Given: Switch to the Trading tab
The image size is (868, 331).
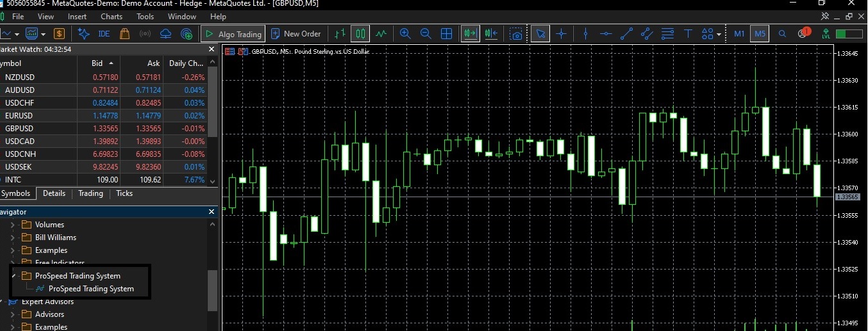Looking at the screenshot, I should pos(90,193).
